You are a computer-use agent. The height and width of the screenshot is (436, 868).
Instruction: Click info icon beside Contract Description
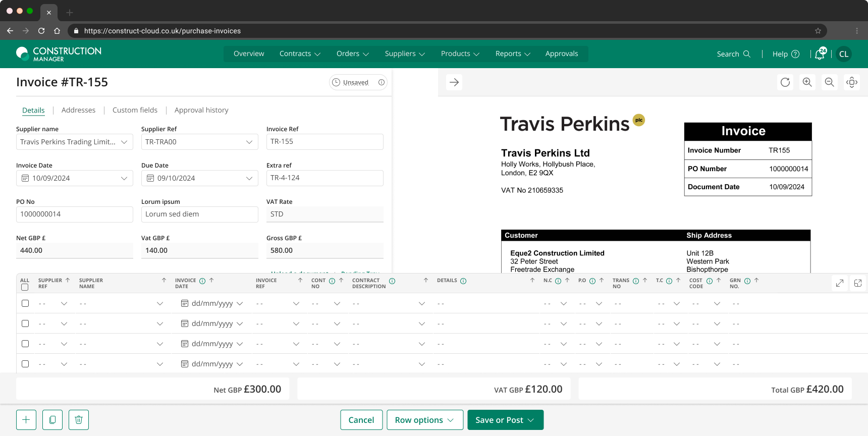pyautogui.click(x=392, y=281)
